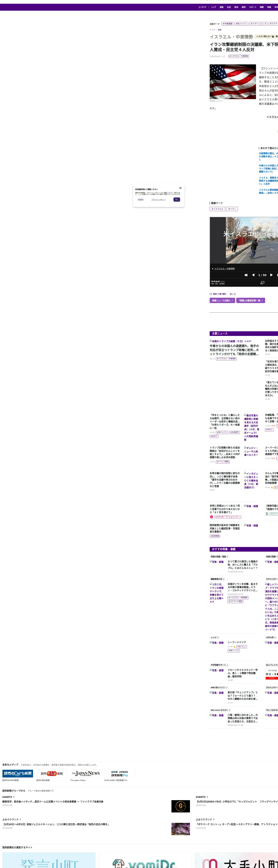Open the プライバシーポリシー link in popup
This screenshot has height=868, width=278.
pos(159,199)
